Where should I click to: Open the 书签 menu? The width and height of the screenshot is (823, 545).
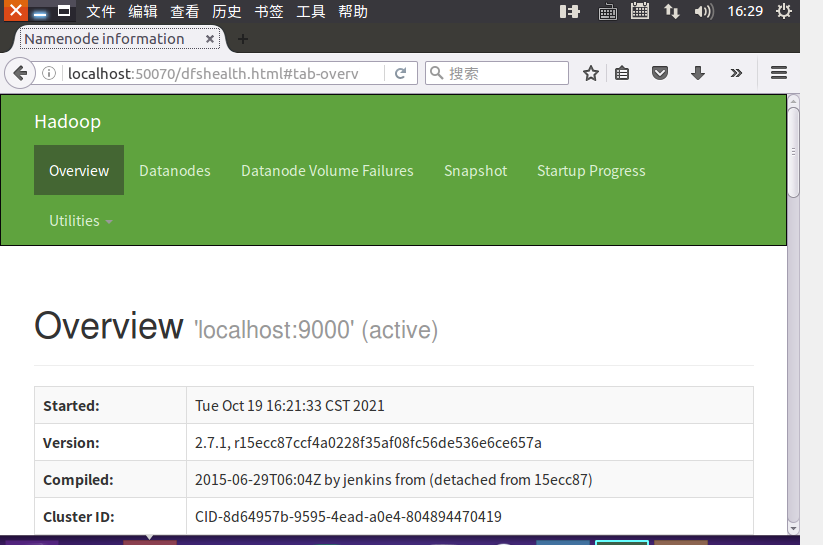point(268,11)
